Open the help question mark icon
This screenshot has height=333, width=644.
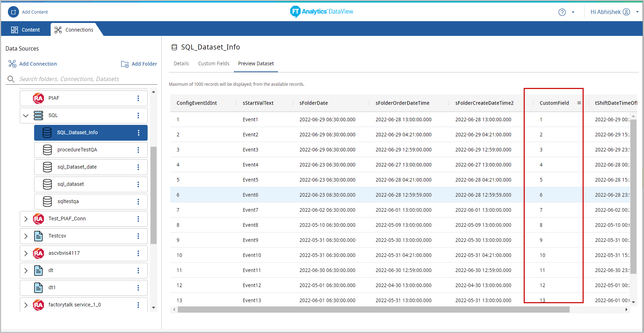[x=562, y=12]
